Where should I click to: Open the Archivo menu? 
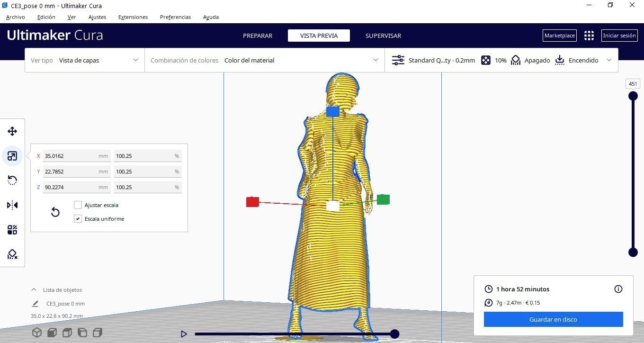[16, 17]
